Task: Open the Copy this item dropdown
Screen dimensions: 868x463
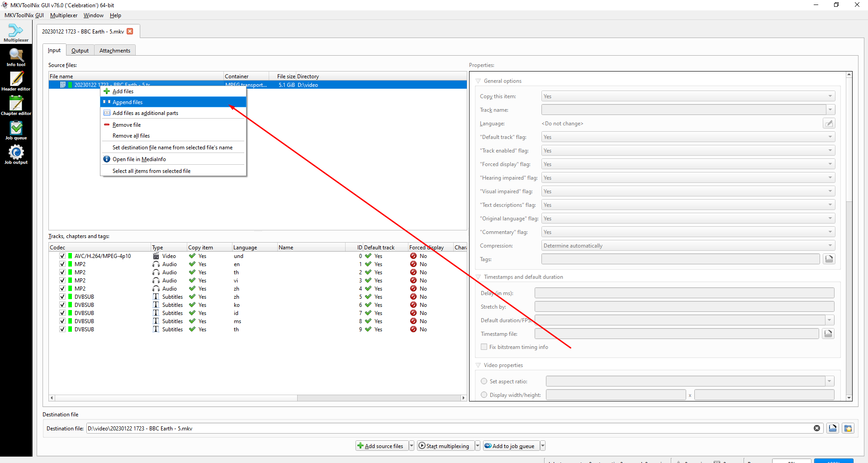Action: 688,96
